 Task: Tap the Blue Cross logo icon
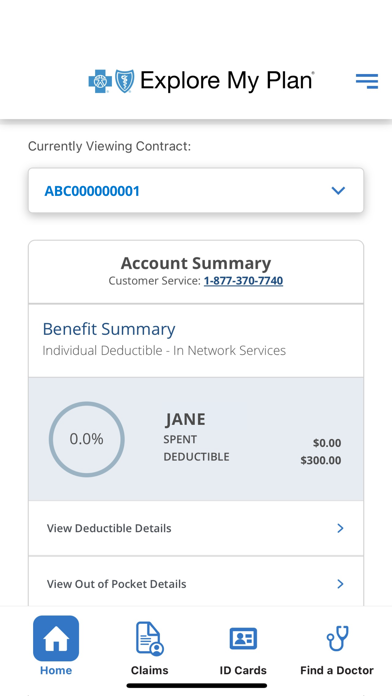pos(100,81)
